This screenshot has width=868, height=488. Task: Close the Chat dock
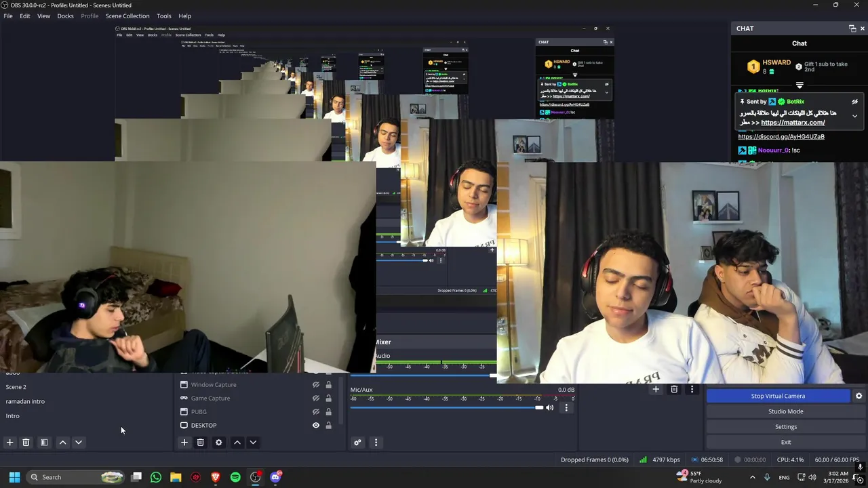pyautogui.click(x=863, y=28)
